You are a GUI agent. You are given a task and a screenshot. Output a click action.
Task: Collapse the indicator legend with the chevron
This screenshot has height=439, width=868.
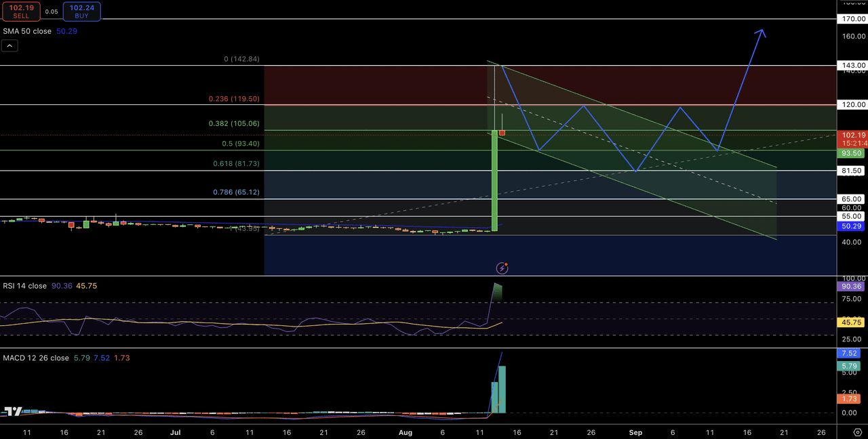[x=9, y=46]
